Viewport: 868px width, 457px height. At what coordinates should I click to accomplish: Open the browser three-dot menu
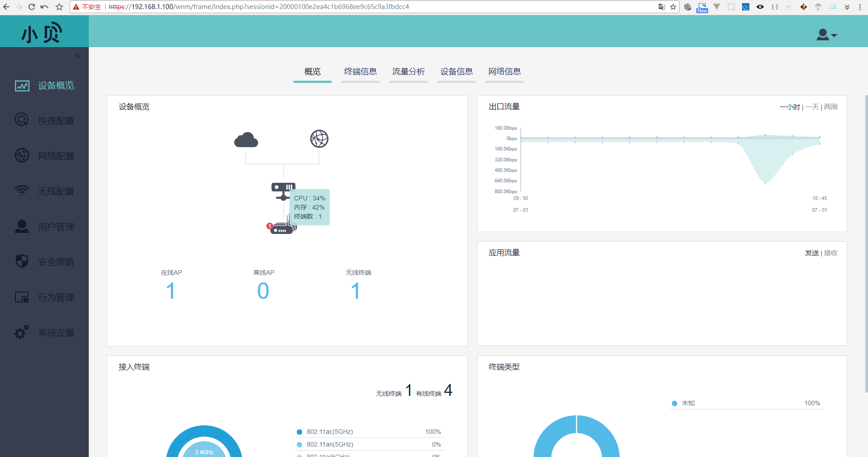(x=860, y=7)
